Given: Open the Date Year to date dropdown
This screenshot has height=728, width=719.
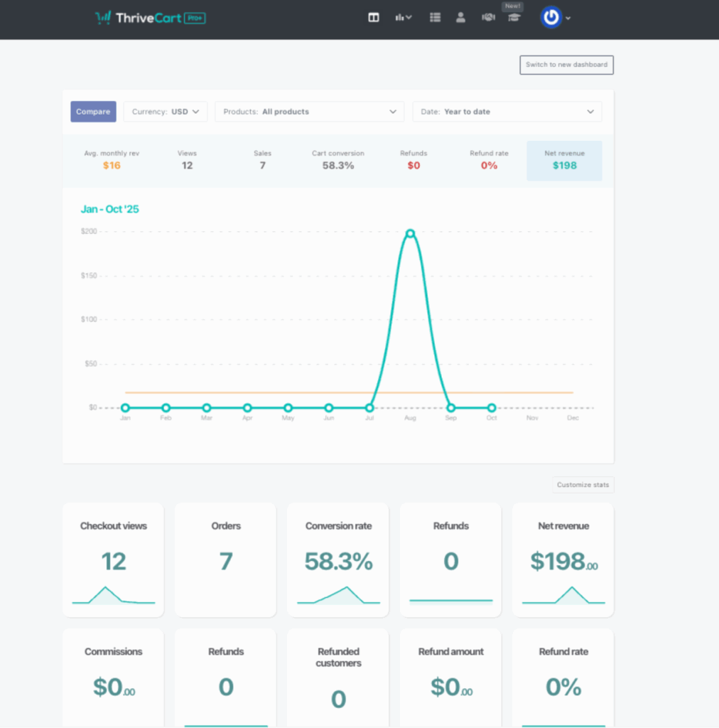Looking at the screenshot, I should [507, 112].
